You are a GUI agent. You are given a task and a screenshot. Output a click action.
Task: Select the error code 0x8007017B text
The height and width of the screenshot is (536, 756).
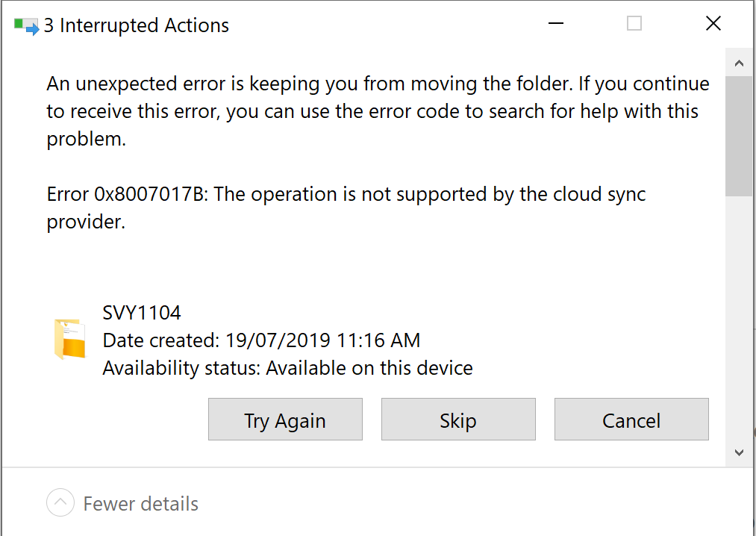coord(134,194)
